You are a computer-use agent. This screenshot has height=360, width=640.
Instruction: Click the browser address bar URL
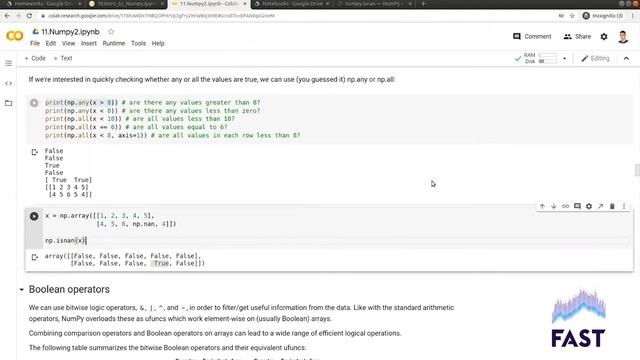pos(161,16)
